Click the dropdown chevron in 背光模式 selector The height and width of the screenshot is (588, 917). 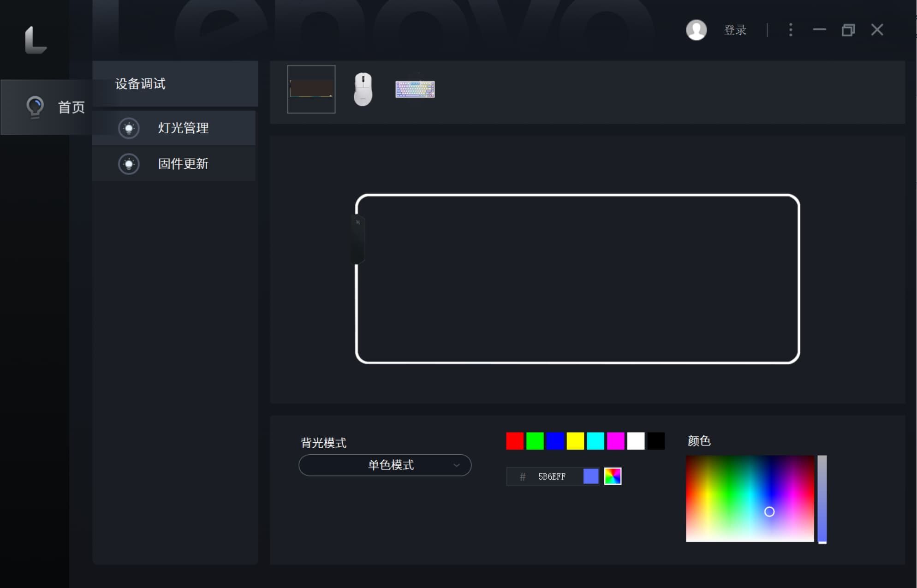pyautogui.click(x=457, y=465)
